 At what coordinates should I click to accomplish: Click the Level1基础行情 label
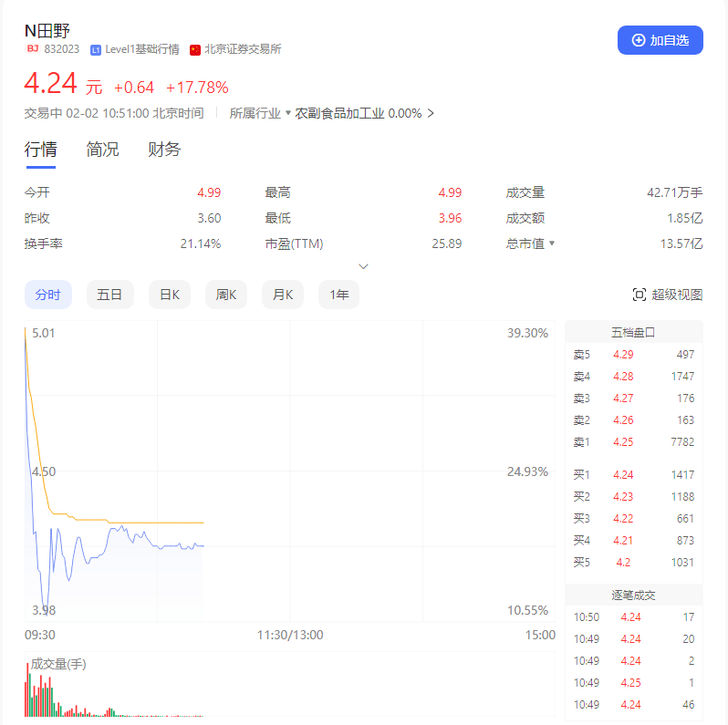click(142, 49)
